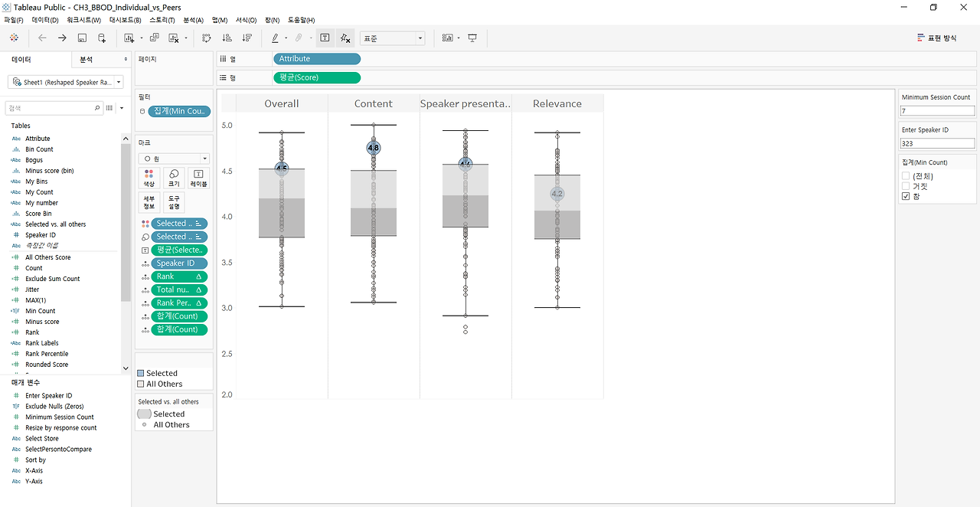Click the swap rows and columns icon

[x=207, y=38]
